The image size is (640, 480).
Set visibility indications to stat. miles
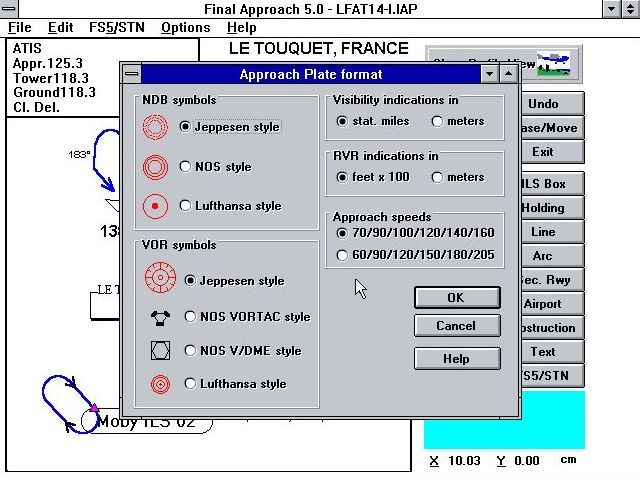(x=373, y=121)
